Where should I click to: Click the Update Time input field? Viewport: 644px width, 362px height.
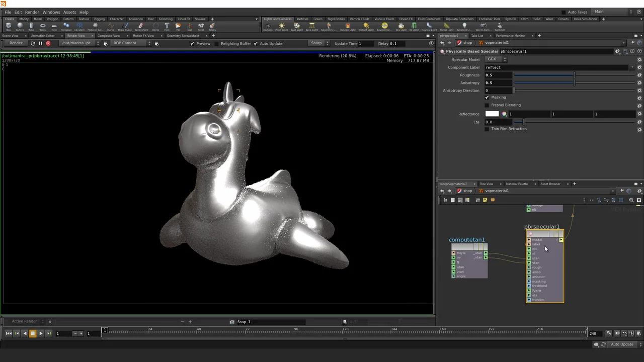coord(365,44)
